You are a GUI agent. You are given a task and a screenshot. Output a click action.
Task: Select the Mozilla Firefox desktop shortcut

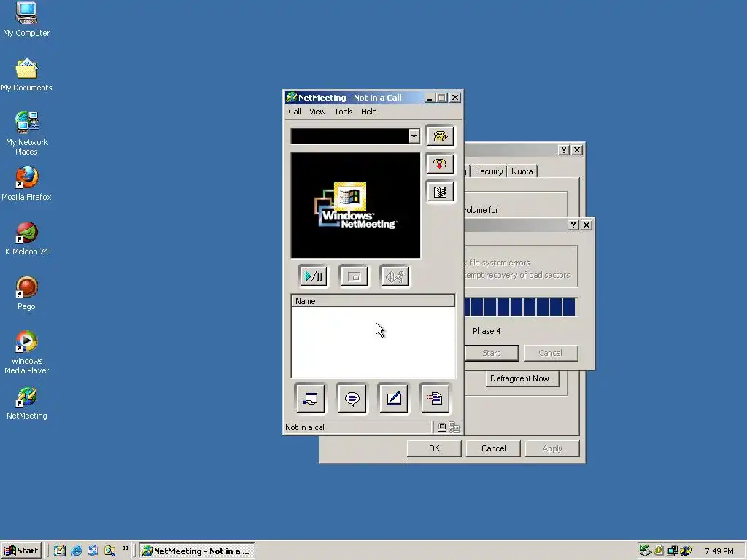[x=26, y=184]
